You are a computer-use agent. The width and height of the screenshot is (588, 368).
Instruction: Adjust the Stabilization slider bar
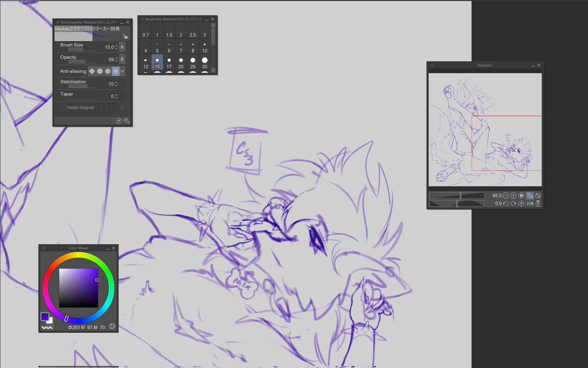(82, 86)
